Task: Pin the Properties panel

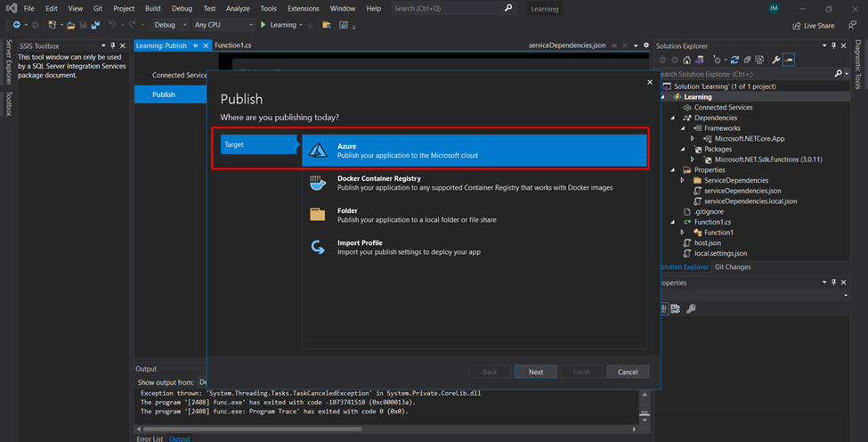Action: coord(833,282)
